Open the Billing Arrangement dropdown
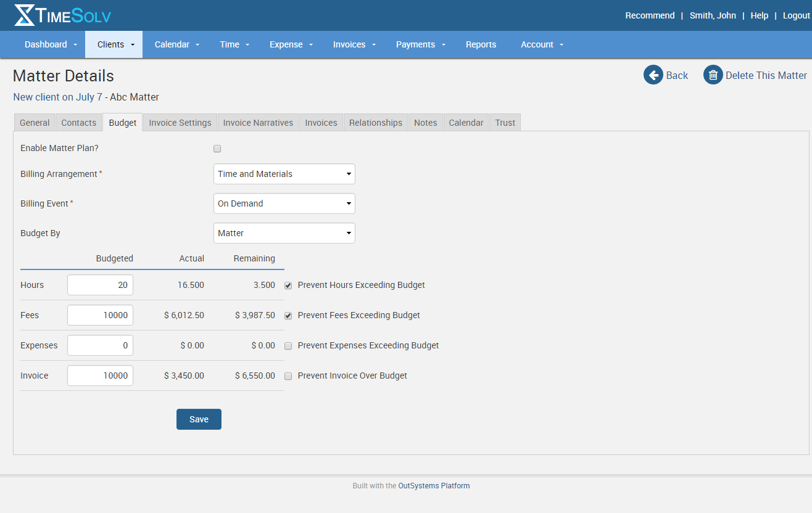Viewport: 812px width, 513px height. (x=284, y=174)
